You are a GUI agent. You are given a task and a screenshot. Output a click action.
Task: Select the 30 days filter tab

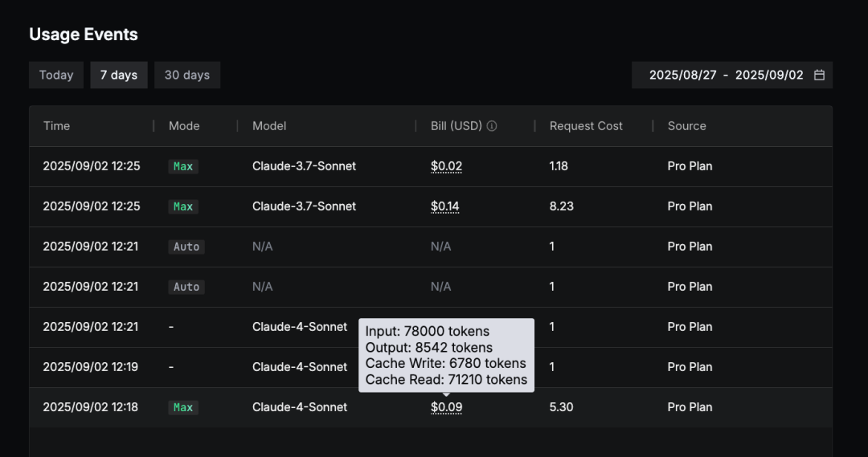(x=187, y=75)
